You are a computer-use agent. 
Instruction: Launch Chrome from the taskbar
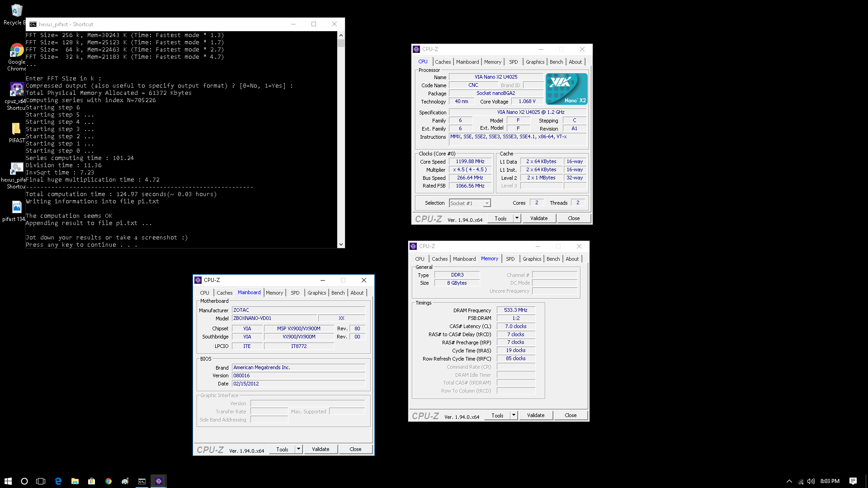point(108,481)
